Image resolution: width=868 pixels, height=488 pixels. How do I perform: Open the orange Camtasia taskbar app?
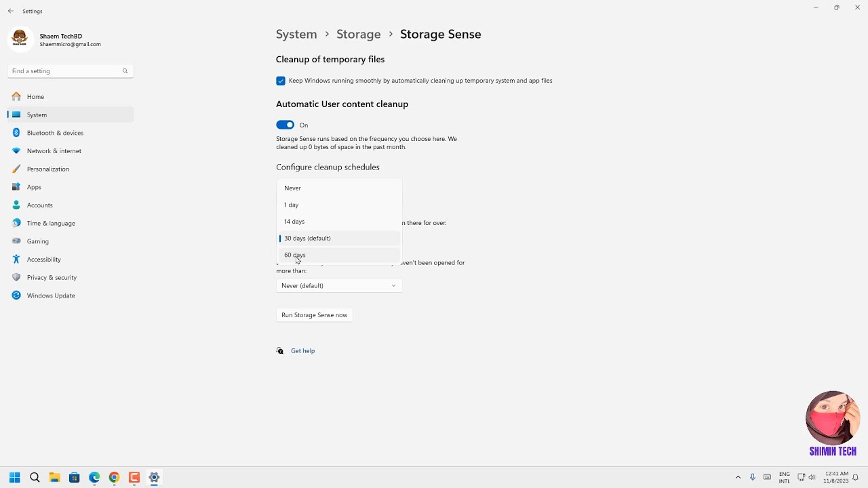(x=134, y=477)
